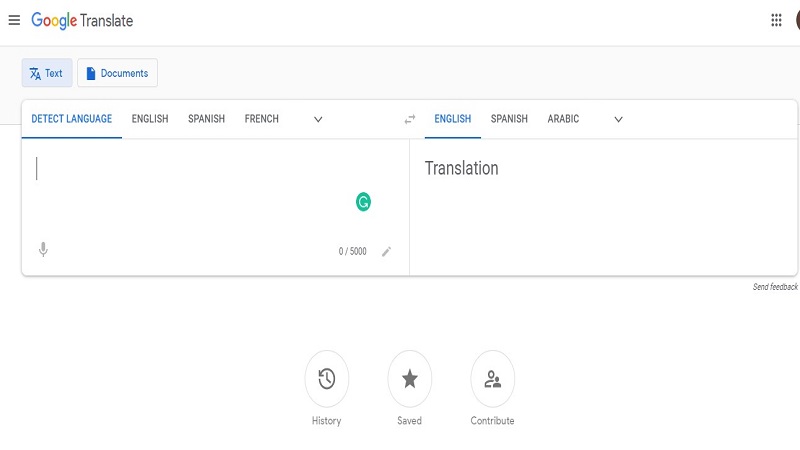This screenshot has width=800, height=450.
Task: Select Arabic as target language
Action: click(x=563, y=119)
